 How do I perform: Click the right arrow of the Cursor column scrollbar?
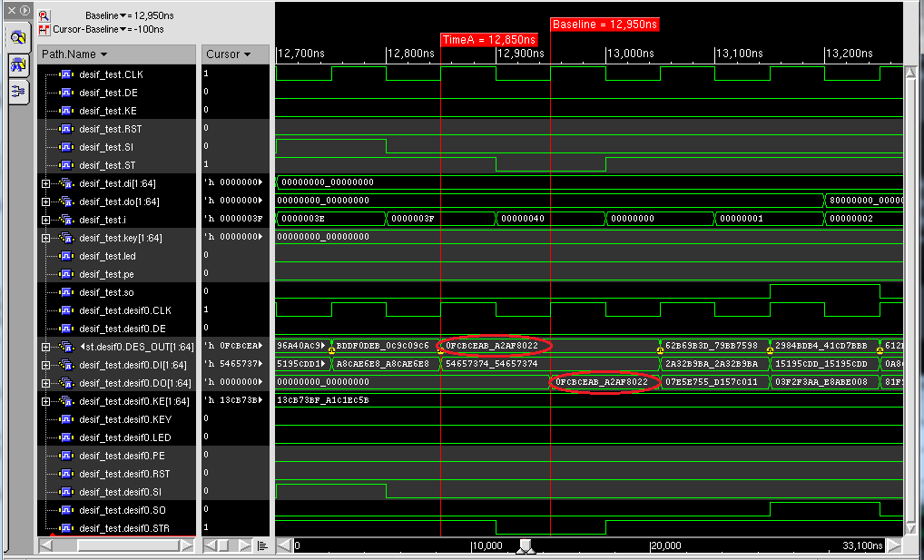coord(244,545)
